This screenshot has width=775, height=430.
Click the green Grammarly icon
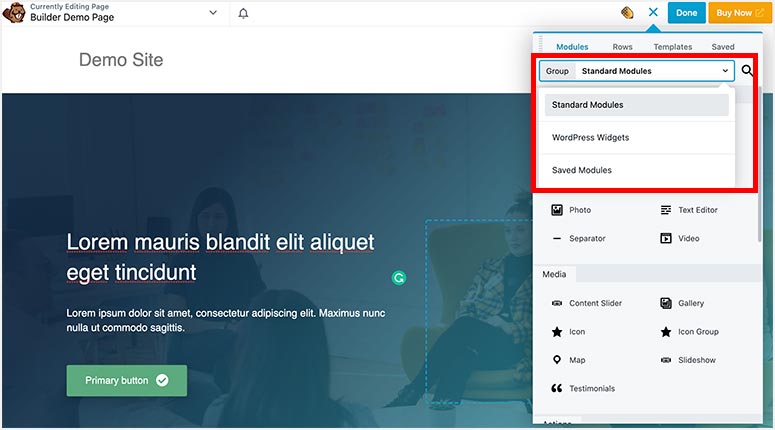[x=399, y=278]
